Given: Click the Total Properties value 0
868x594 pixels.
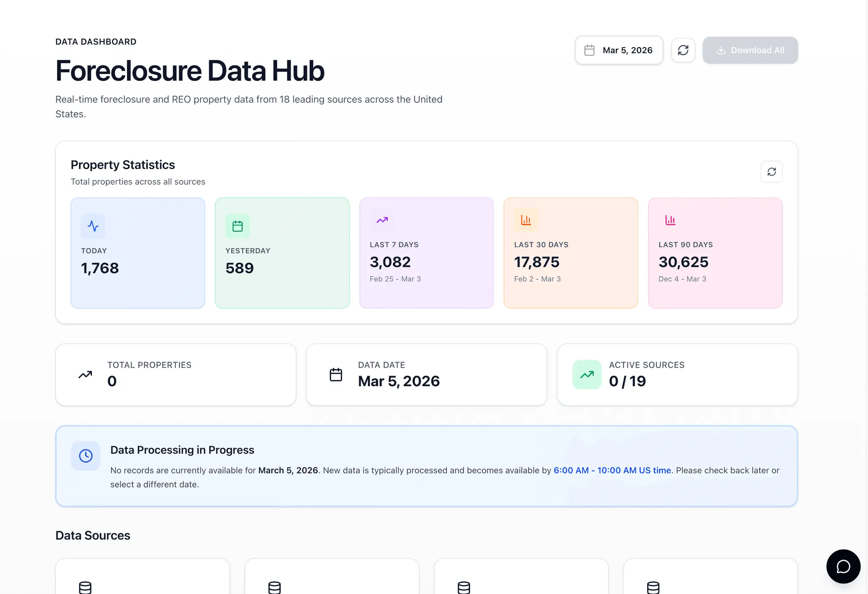Looking at the screenshot, I should point(112,381).
